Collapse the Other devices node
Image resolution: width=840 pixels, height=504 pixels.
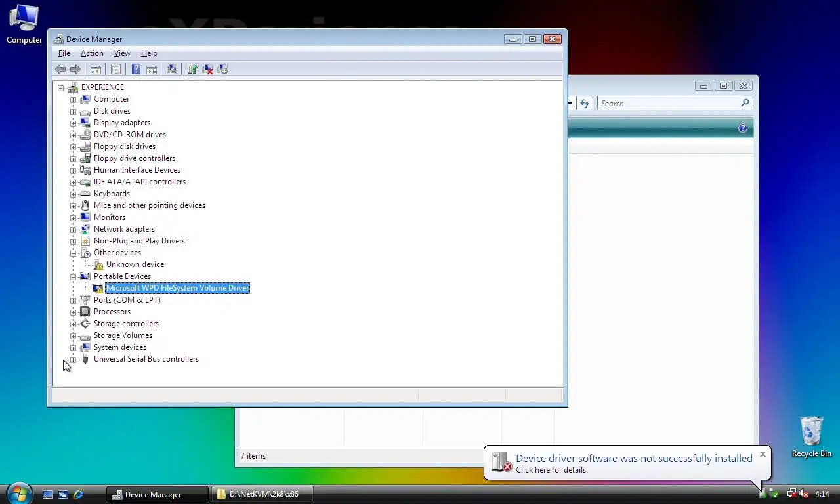(73, 253)
